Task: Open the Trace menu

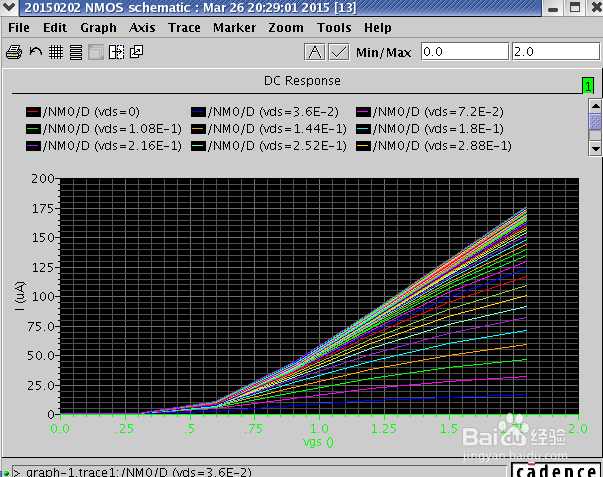Action: 184,28
